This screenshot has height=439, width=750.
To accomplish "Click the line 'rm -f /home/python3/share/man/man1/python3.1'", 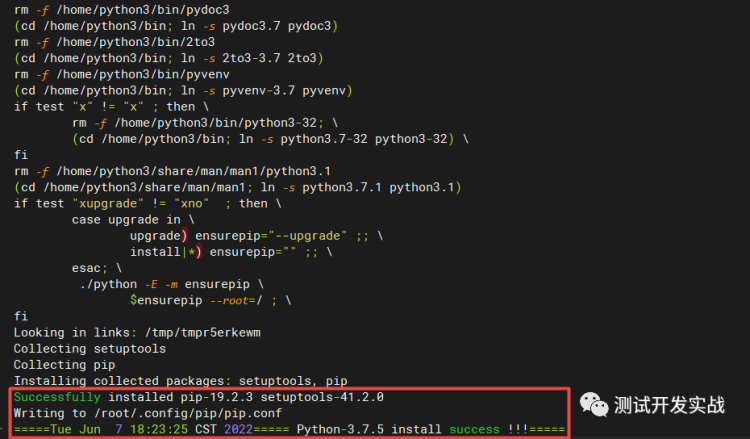I will click(172, 171).
